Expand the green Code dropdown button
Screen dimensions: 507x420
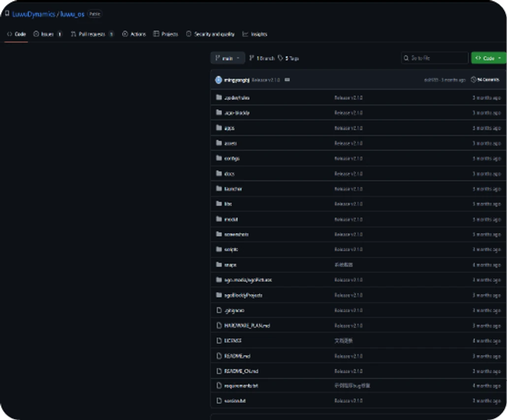point(489,58)
